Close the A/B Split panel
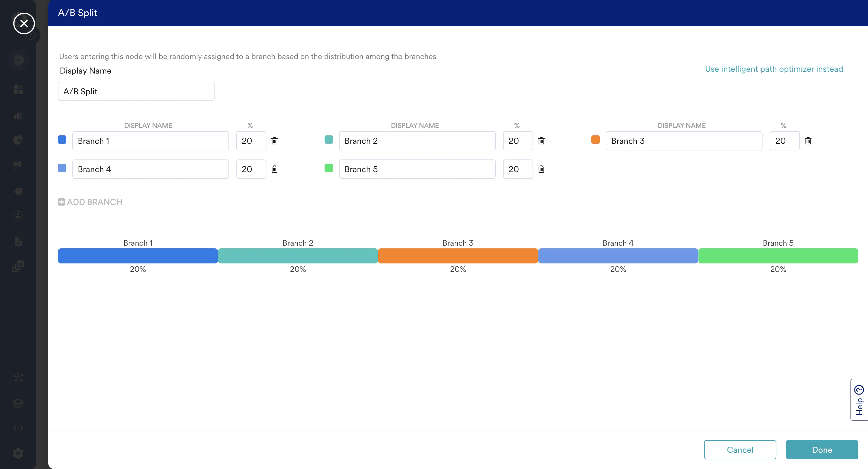This screenshot has height=469, width=868. coord(24,24)
